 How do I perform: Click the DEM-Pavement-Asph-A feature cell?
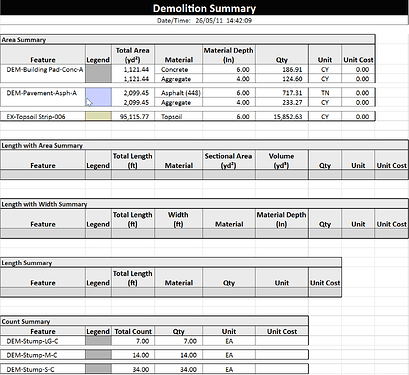[42, 93]
